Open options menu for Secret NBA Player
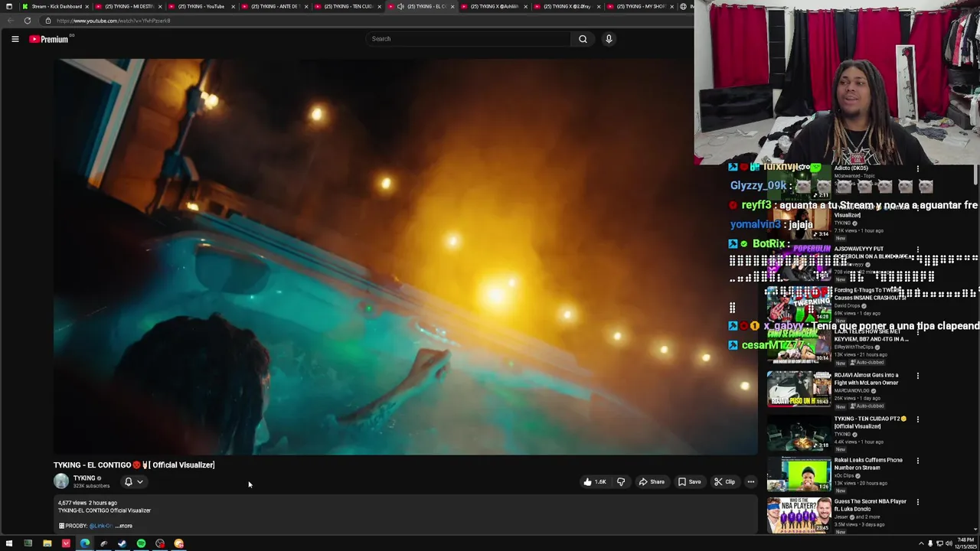This screenshot has width=980, height=551. tap(918, 502)
